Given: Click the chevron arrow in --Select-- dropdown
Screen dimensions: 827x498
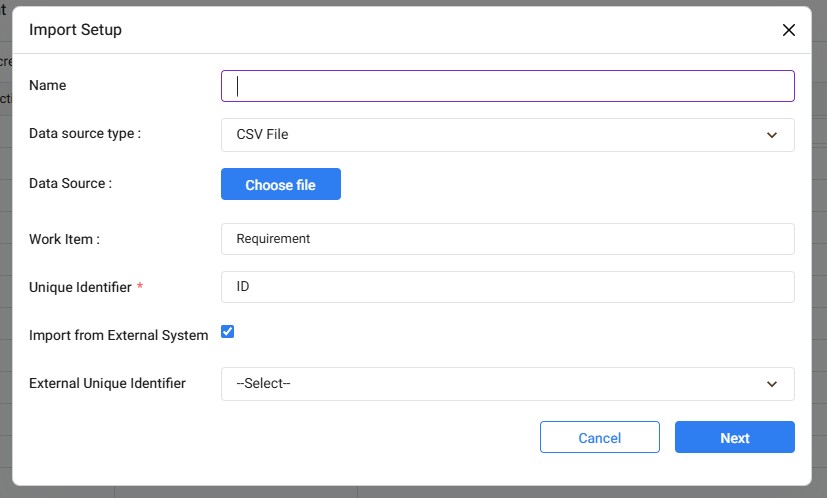Looking at the screenshot, I should point(771,384).
